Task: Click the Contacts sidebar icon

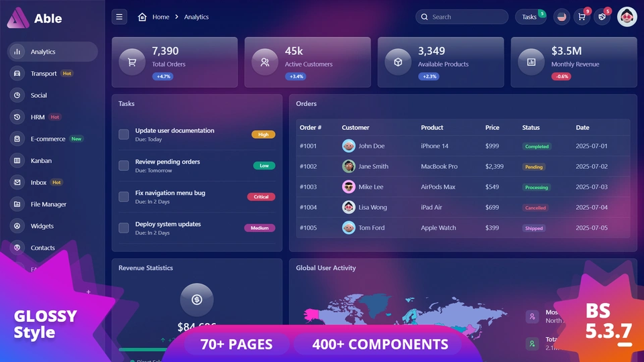Action: pos(17,247)
